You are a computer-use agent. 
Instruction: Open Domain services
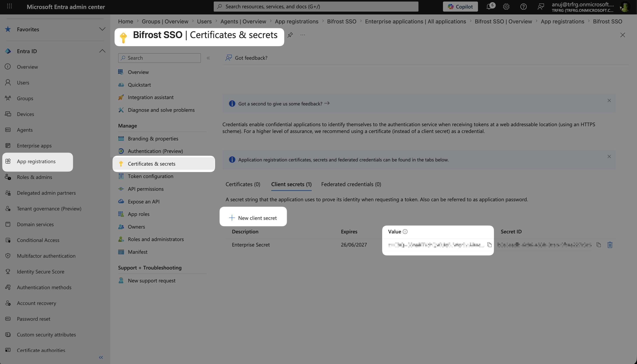[x=35, y=224]
